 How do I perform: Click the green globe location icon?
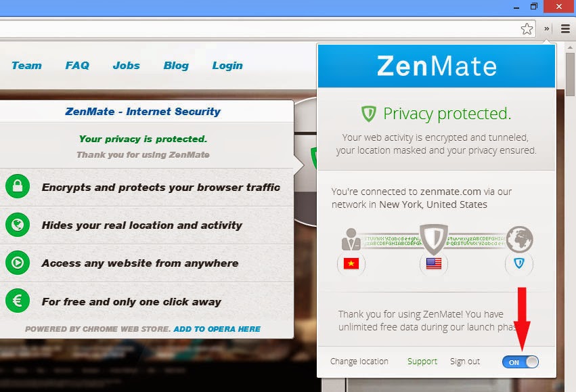[18, 225]
